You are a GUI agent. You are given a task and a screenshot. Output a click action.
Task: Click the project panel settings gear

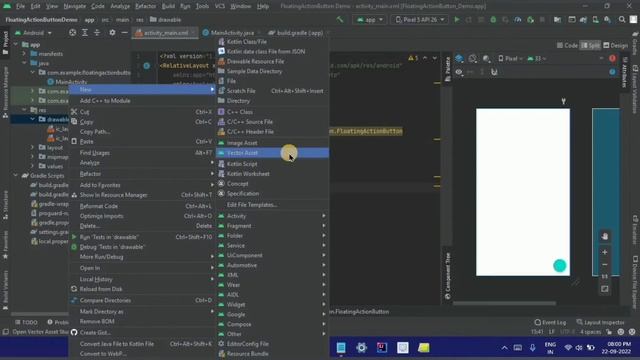(112, 33)
